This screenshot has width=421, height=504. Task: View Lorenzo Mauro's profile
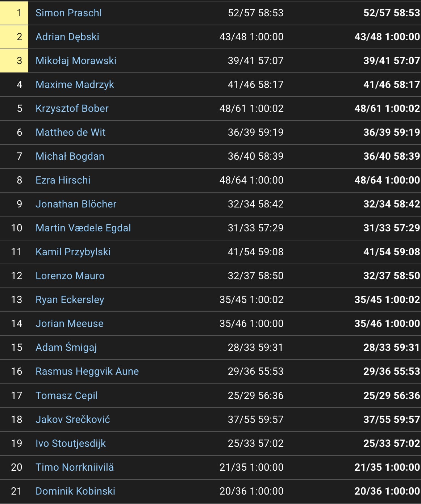(x=70, y=276)
